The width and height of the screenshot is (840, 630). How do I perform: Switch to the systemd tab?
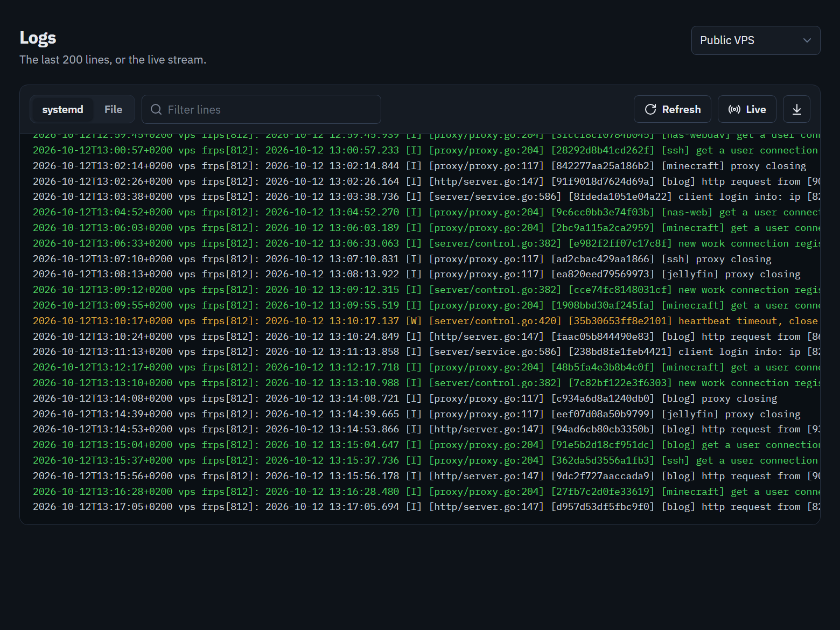point(62,109)
